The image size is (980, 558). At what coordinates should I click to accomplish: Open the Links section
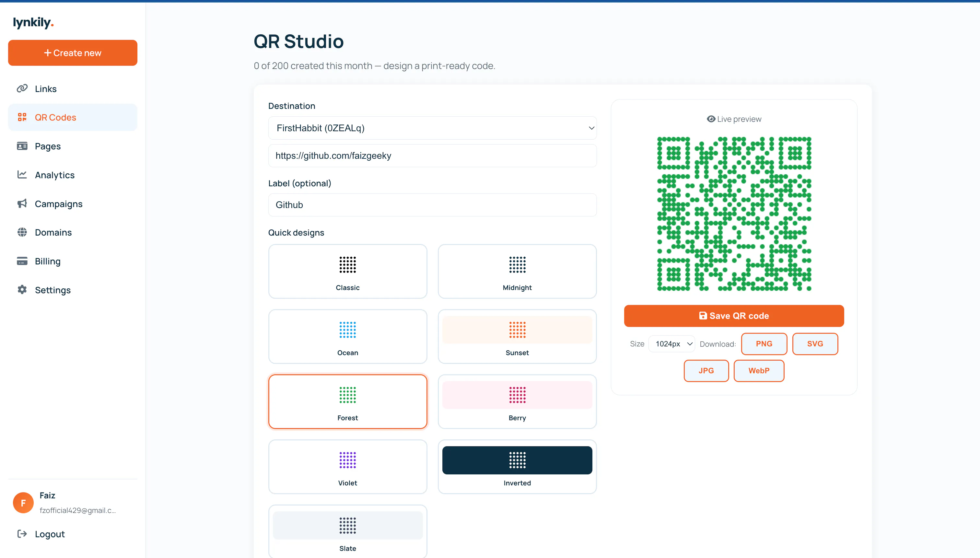[73, 88]
